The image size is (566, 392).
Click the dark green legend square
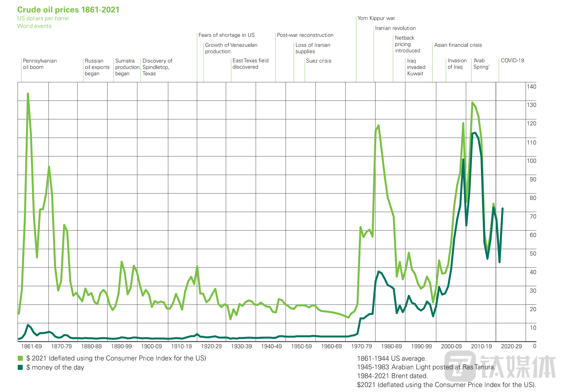(20, 367)
